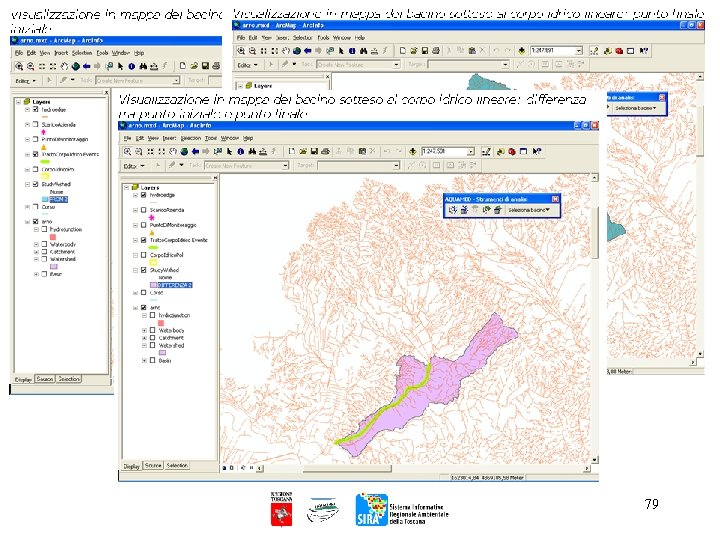The image size is (720, 540).
Task: Click Save icon in top-right ArcMap window
Action: point(424,51)
